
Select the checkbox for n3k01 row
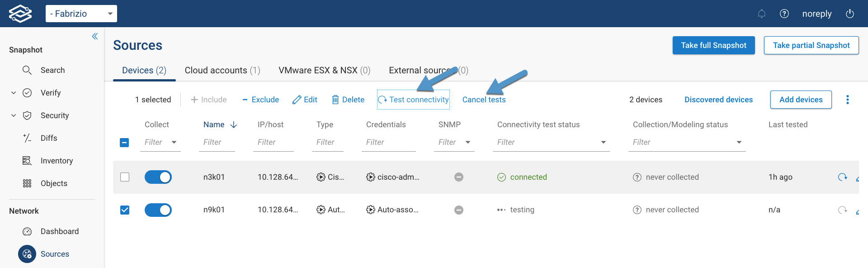click(x=125, y=177)
